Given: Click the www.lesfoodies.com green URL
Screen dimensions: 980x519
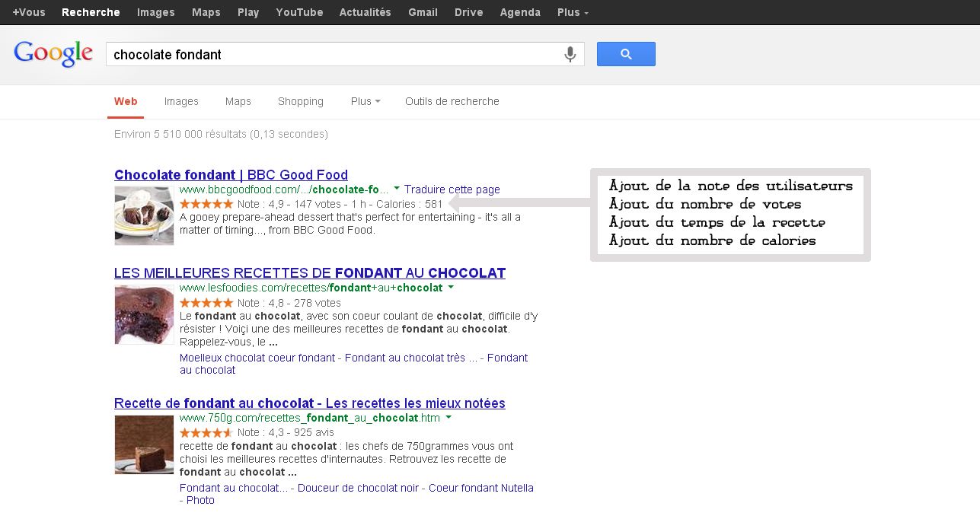Looking at the screenshot, I should (x=311, y=288).
